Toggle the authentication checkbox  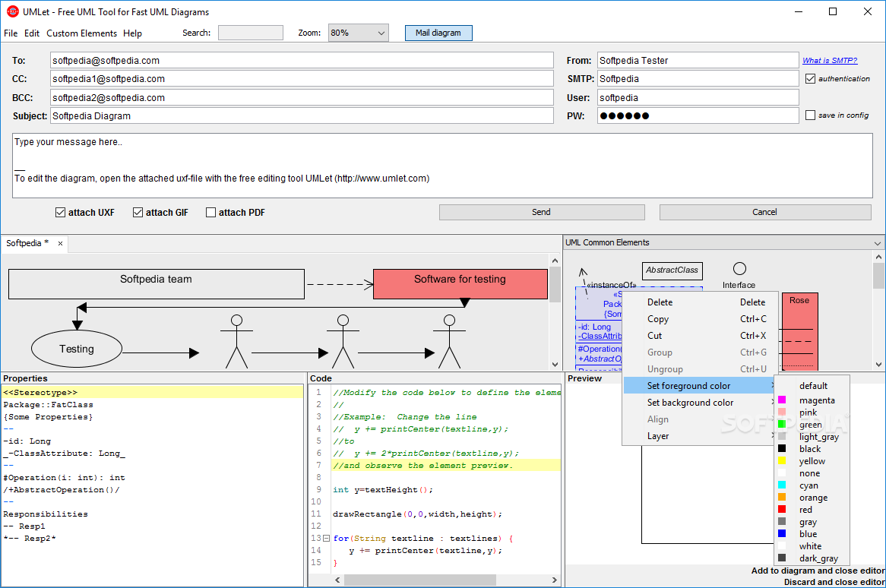pos(810,78)
